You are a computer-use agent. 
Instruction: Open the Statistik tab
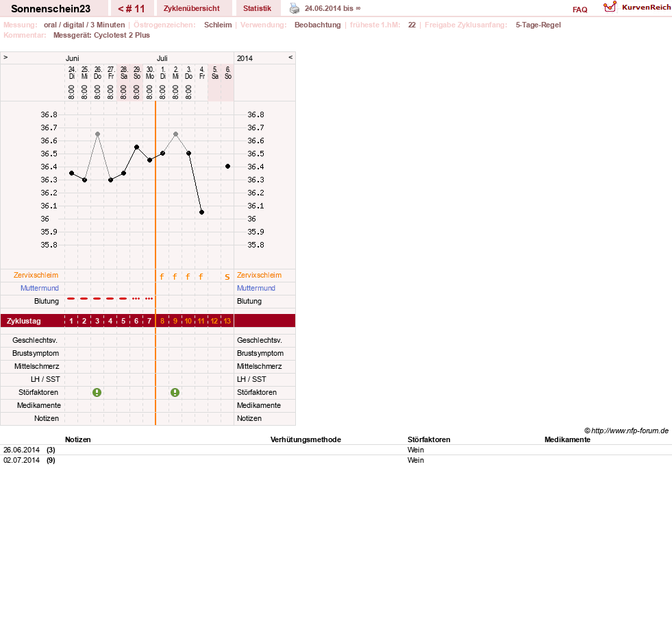(257, 8)
